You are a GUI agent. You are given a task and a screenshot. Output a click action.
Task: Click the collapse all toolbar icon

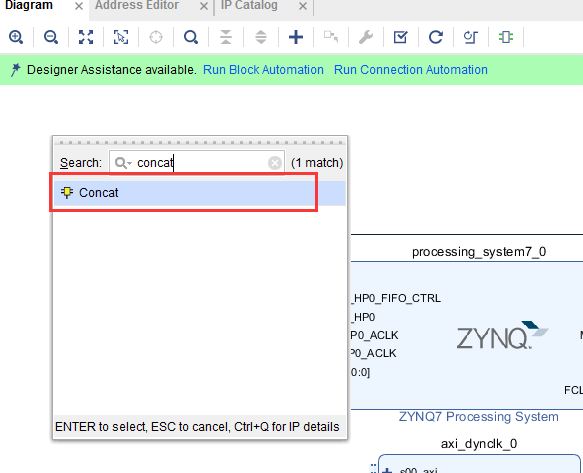coord(226,37)
